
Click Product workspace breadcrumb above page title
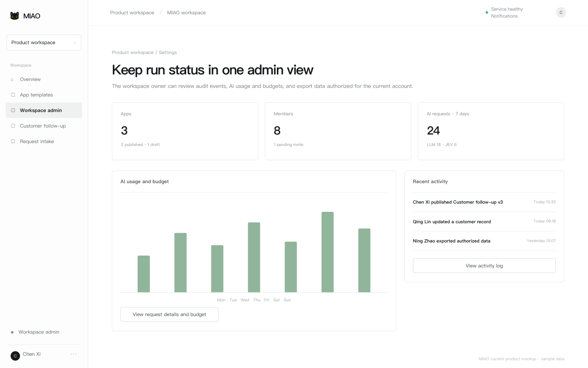(x=133, y=52)
